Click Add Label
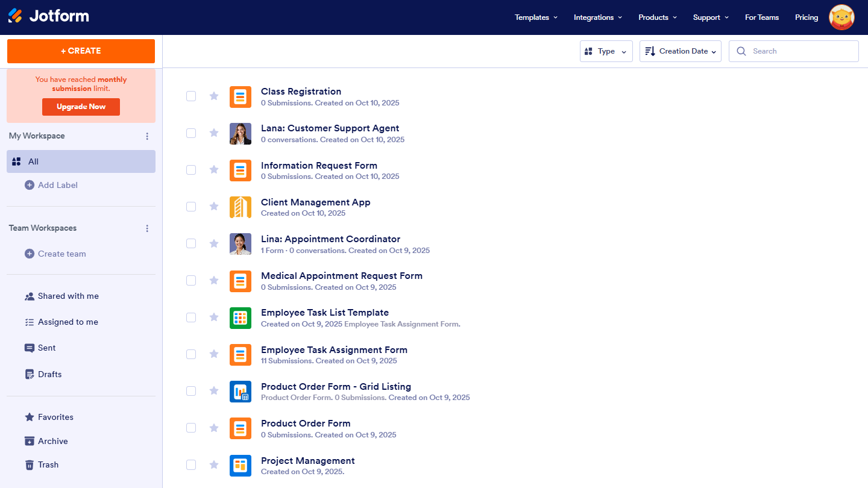This screenshot has height=488, width=868. click(51, 185)
